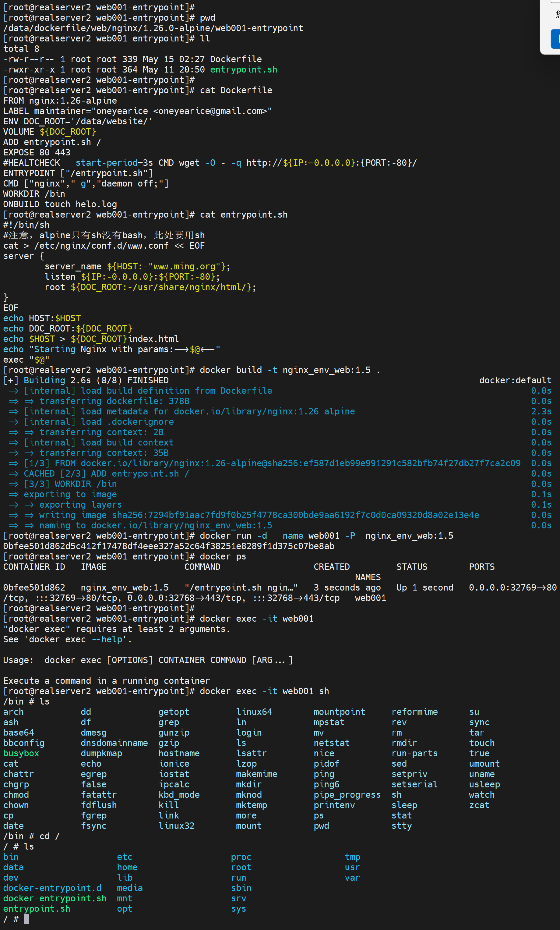The image size is (560, 930).
Task: Click the PORTS column header
Action: pos(481,566)
